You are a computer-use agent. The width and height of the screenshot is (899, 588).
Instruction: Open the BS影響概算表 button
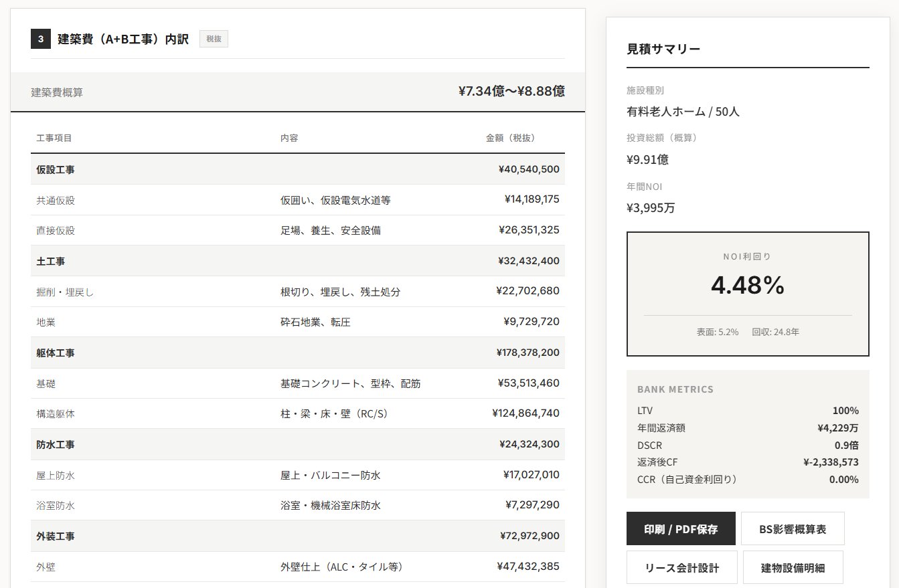tap(793, 528)
